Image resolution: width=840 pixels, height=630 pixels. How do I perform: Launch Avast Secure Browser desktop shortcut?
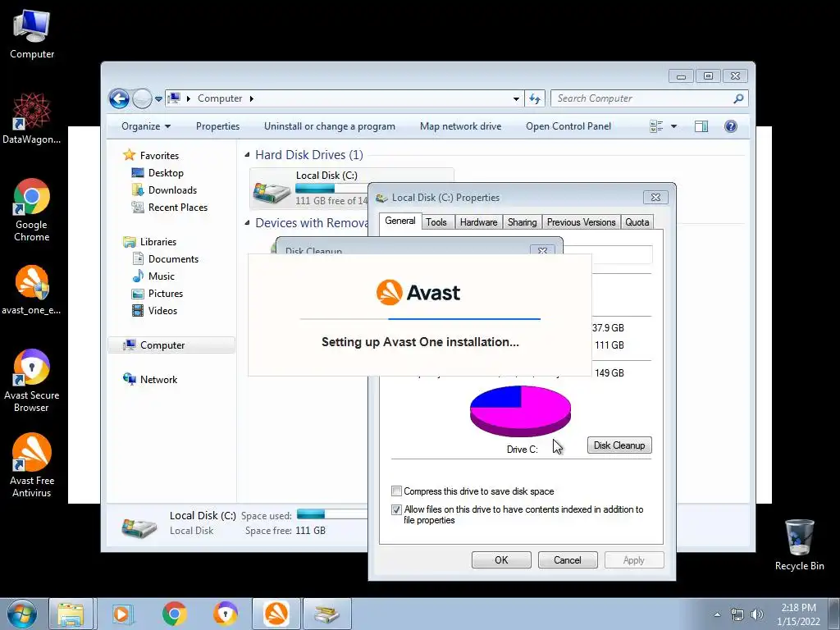(32, 381)
